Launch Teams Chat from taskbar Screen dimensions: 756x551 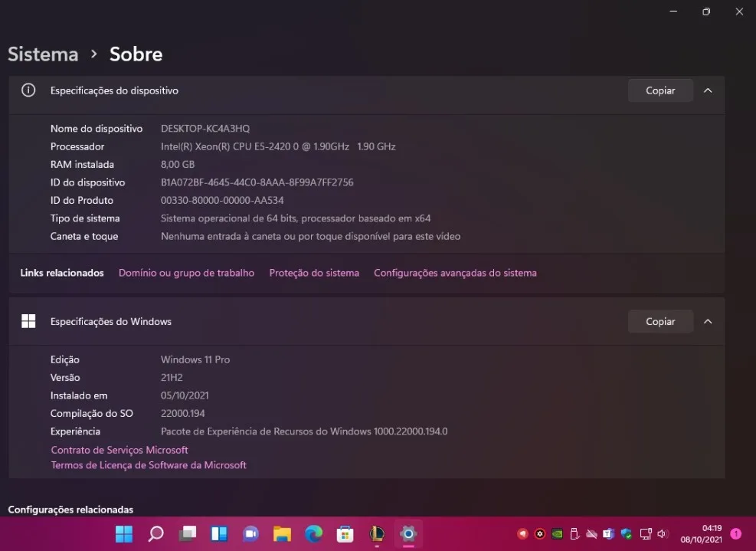click(250, 533)
